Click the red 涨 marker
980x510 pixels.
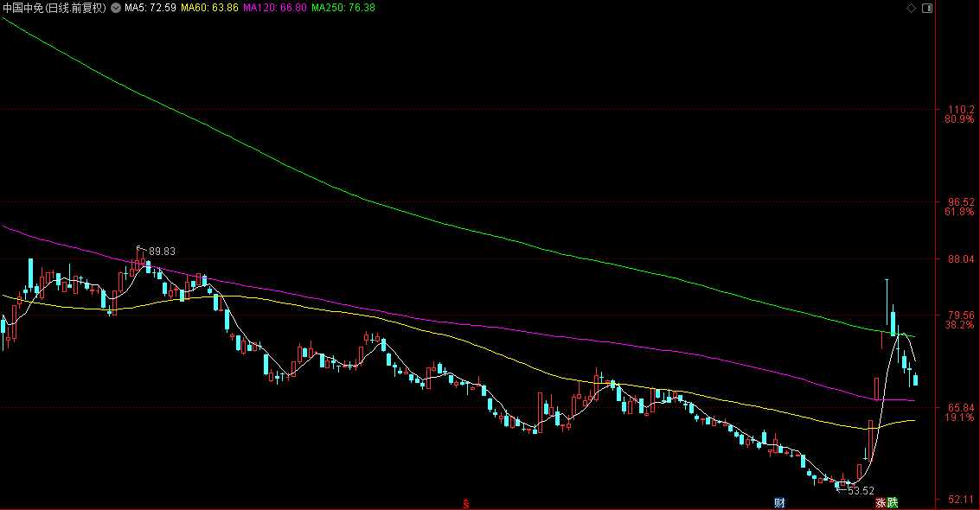pyautogui.click(x=881, y=502)
